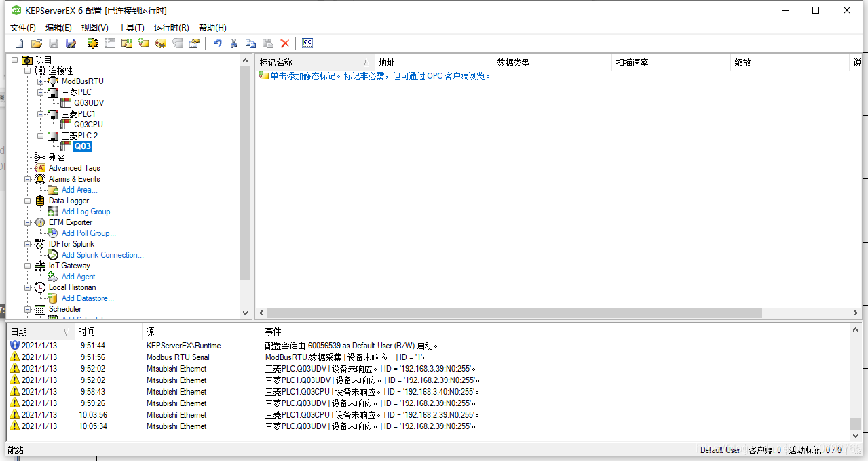Collapse the 连接性 connectivity node
Image resolution: width=868 pixels, height=461 pixels.
pyautogui.click(x=28, y=71)
